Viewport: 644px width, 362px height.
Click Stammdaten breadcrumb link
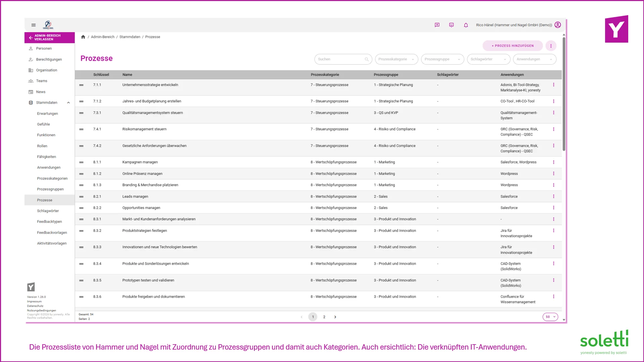pyautogui.click(x=130, y=37)
